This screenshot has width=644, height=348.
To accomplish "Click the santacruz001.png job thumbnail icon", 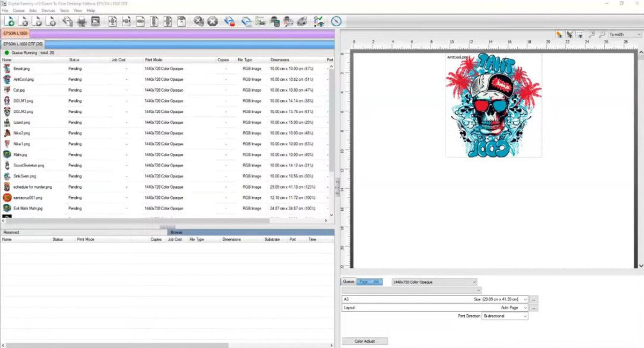I will (x=7, y=197).
